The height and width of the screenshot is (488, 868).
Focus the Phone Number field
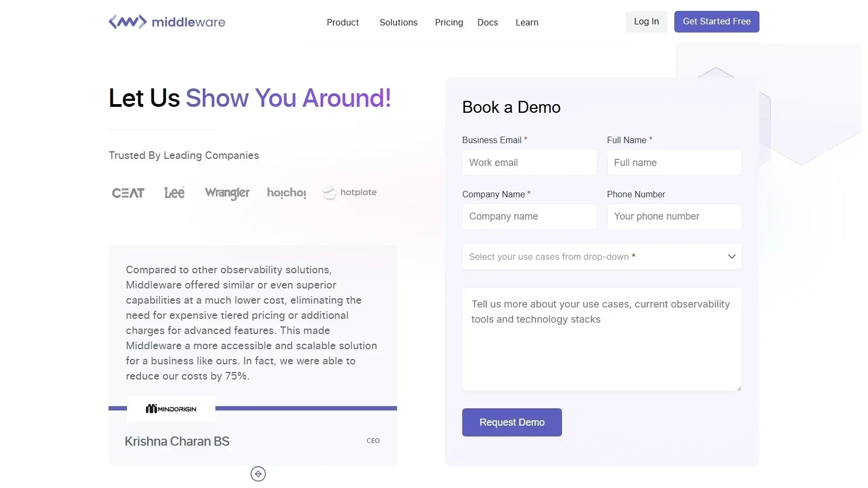coord(674,216)
